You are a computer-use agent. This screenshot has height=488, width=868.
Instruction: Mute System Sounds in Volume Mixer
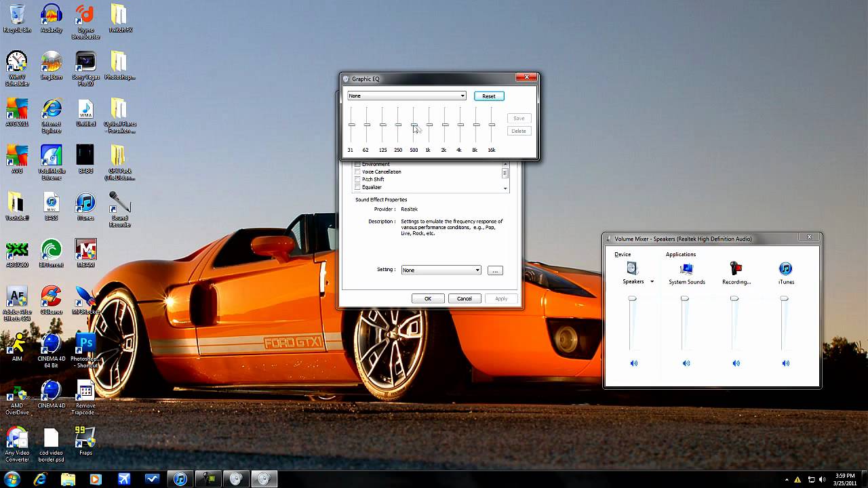coord(686,363)
